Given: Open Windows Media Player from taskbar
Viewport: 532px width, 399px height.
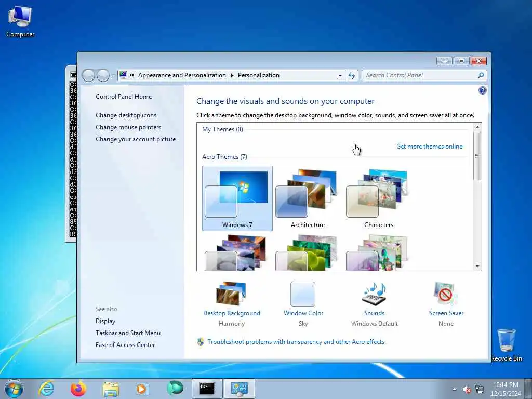Looking at the screenshot, I should click(x=142, y=389).
